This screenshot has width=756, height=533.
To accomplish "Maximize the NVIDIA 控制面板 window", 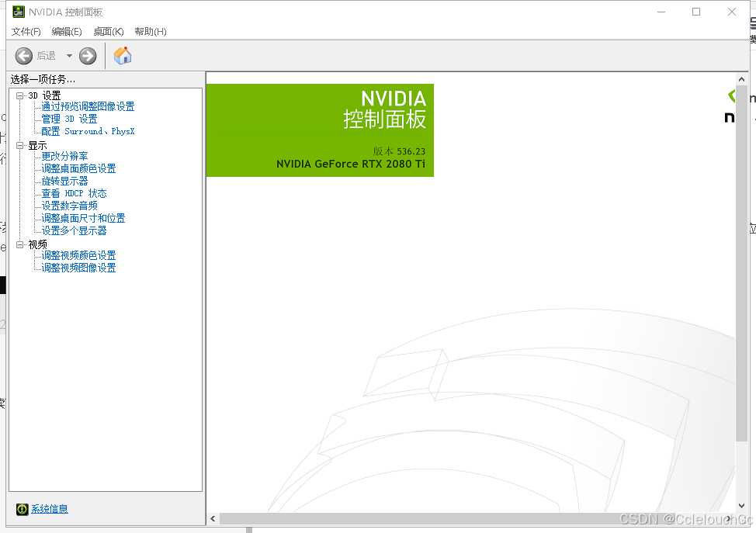I will tap(696, 12).
